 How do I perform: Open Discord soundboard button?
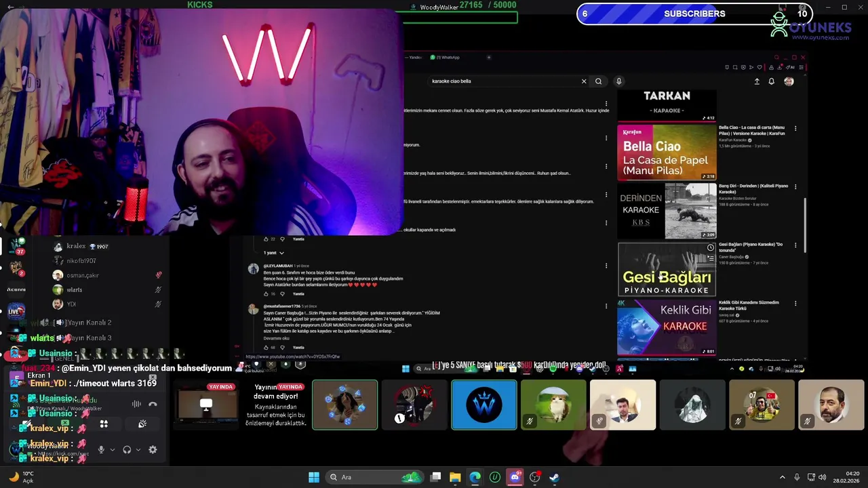click(x=142, y=424)
